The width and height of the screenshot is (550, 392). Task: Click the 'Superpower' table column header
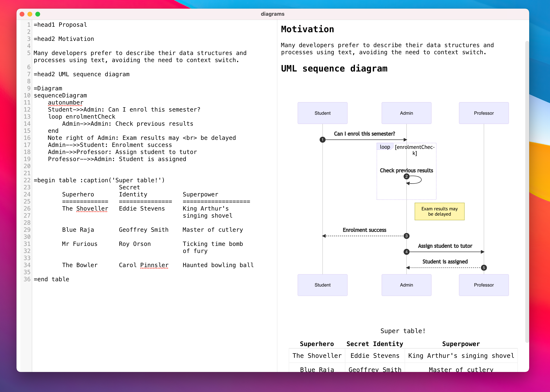coord(461,344)
